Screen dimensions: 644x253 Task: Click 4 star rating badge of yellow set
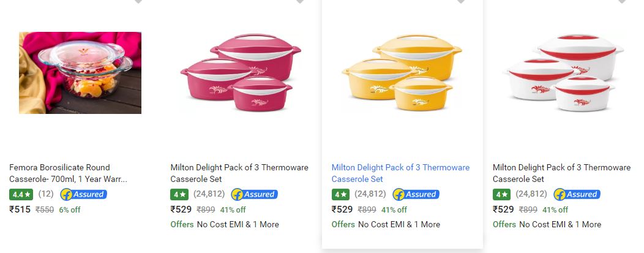point(340,194)
